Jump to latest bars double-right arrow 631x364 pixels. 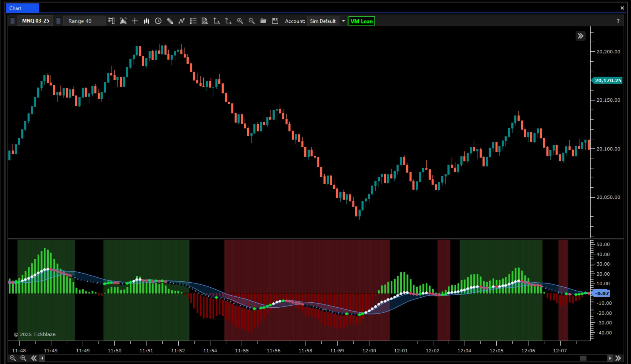pos(618,358)
